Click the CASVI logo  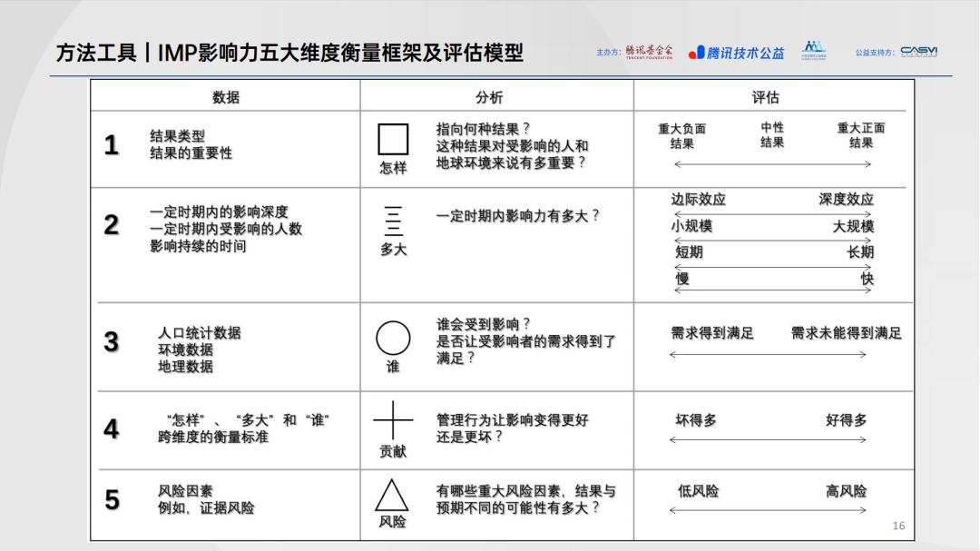tap(918, 52)
